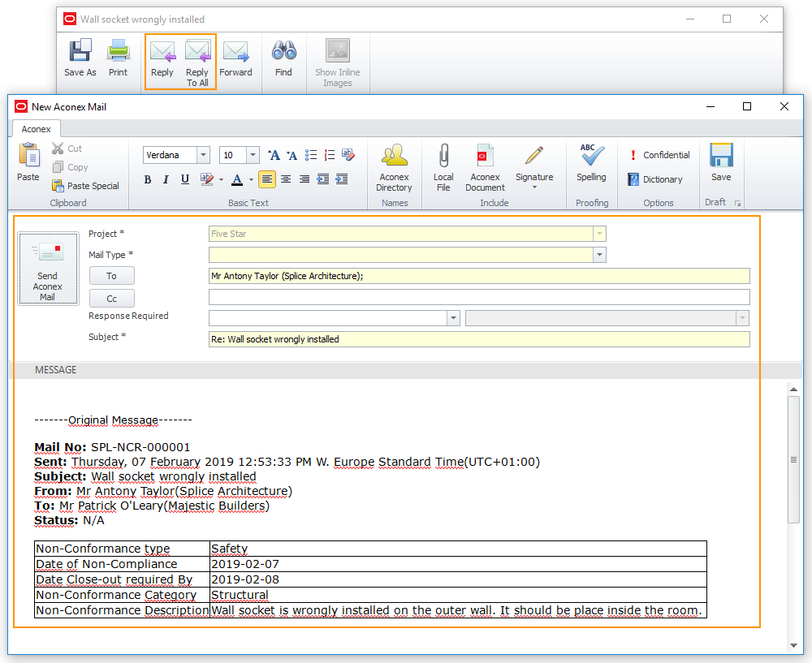
Task: Open the font color dropdown arrow
Action: 251,179
